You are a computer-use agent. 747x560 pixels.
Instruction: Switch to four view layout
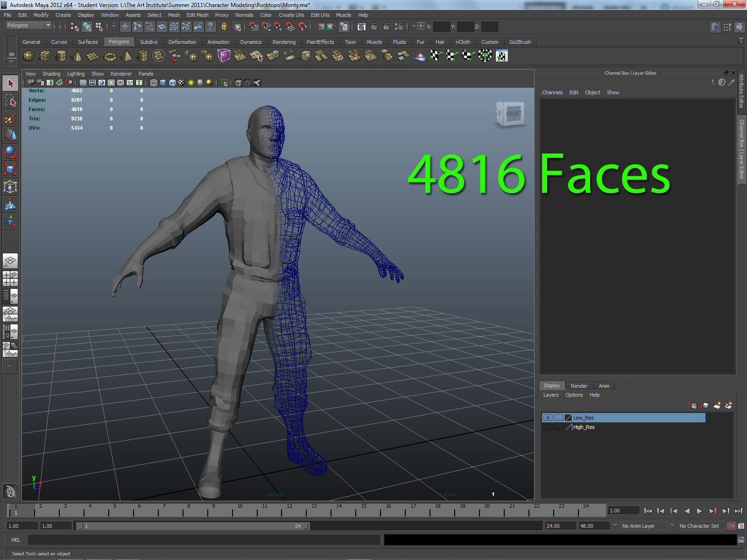(x=10, y=279)
